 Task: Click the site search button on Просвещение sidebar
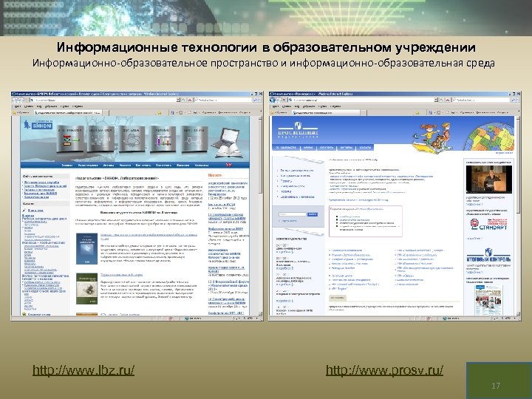tap(312, 214)
